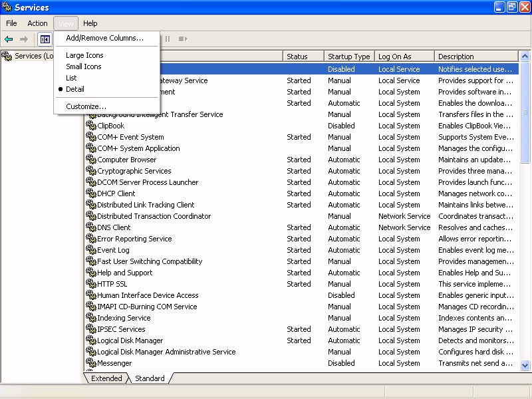This screenshot has width=532, height=399.
Task: Click the gear icon beside Event Log
Action: pyautogui.click(x=91, y=250)
